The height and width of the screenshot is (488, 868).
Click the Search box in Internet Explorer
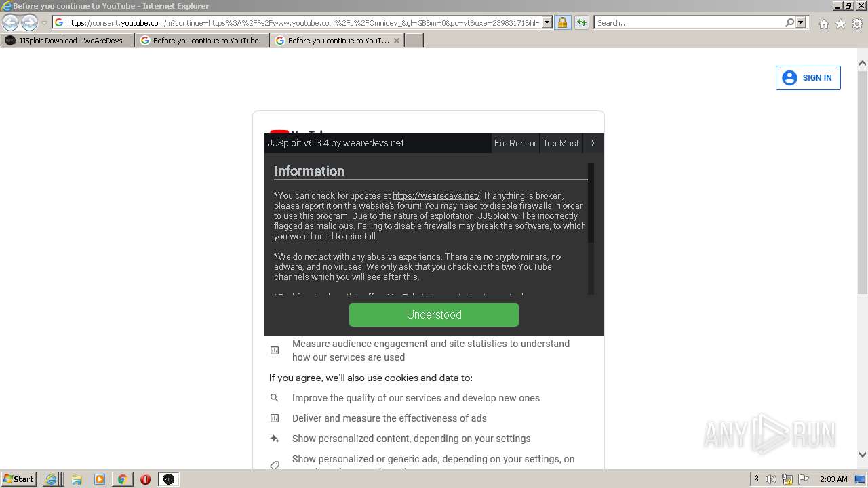click(x=689, y=23)
